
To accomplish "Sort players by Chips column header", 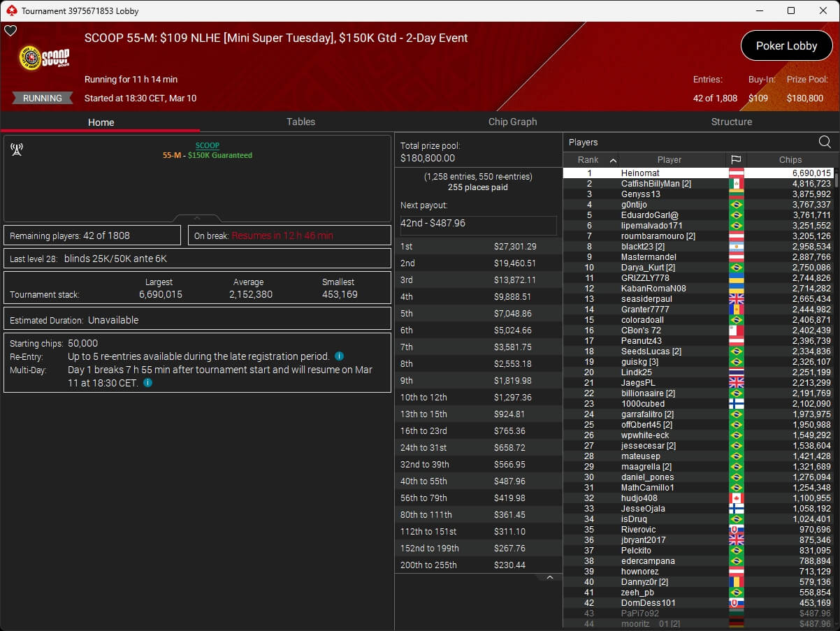I will point(790,160).
